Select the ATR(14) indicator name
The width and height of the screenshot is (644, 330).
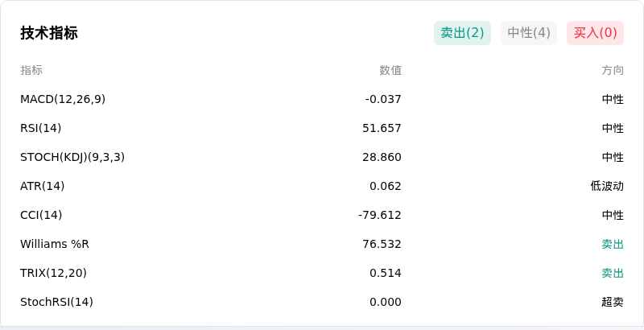tap(43, 187)
